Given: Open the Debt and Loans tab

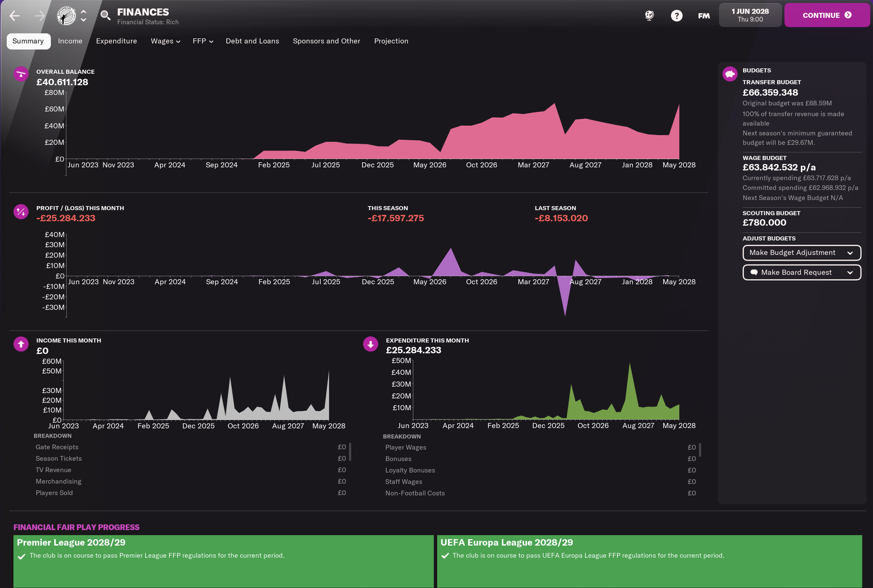Looking at the screenshot, I should point(252,41).
